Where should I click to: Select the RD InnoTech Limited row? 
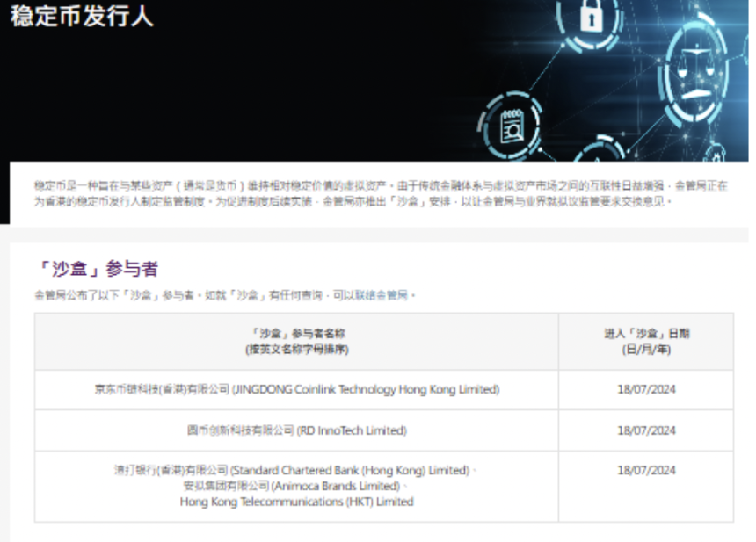(x=296, y=430)
